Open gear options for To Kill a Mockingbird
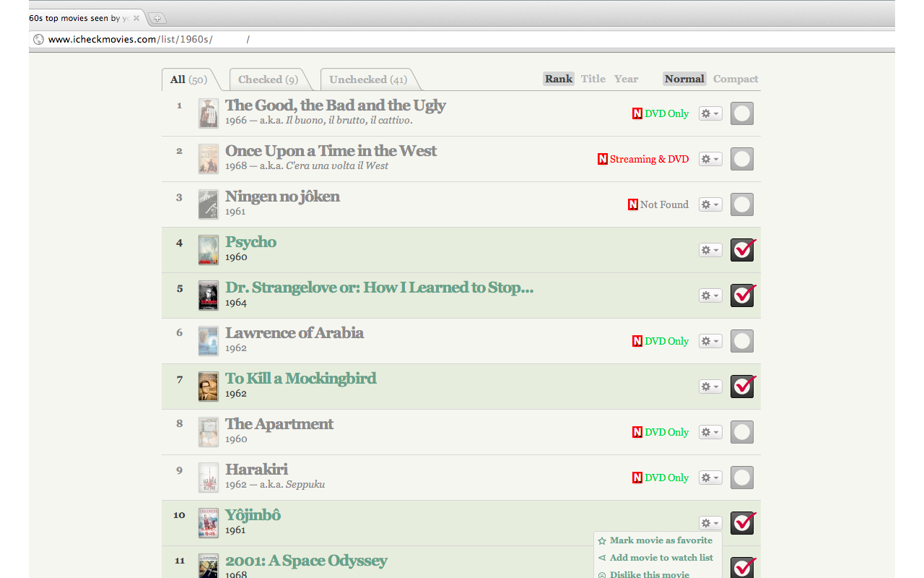Image resolution: width=924 pixels, height=578 pixels. (710, 387)
